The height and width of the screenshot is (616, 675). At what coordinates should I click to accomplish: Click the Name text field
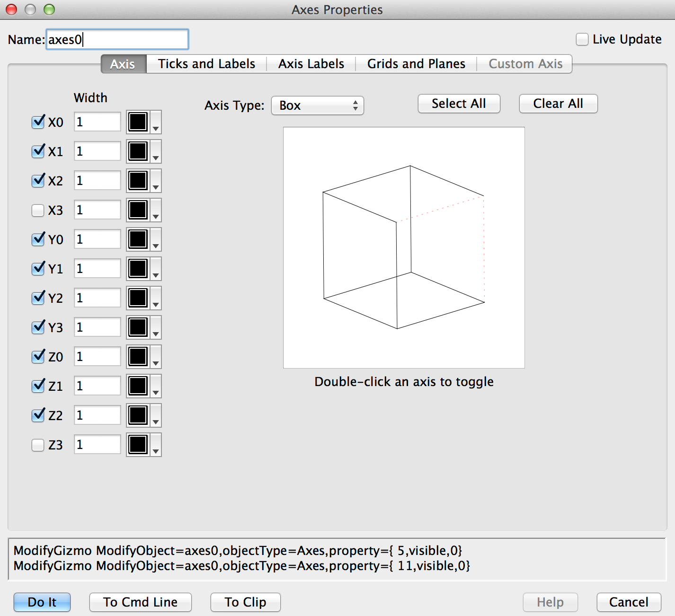tap(117, 39)
